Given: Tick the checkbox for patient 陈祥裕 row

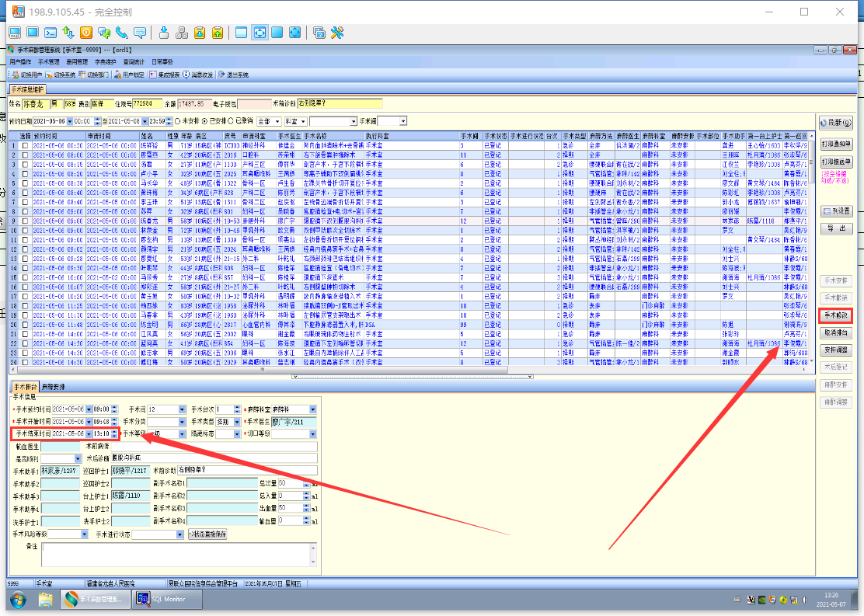Looking at the screenshot, I should [x=26, y=146].
